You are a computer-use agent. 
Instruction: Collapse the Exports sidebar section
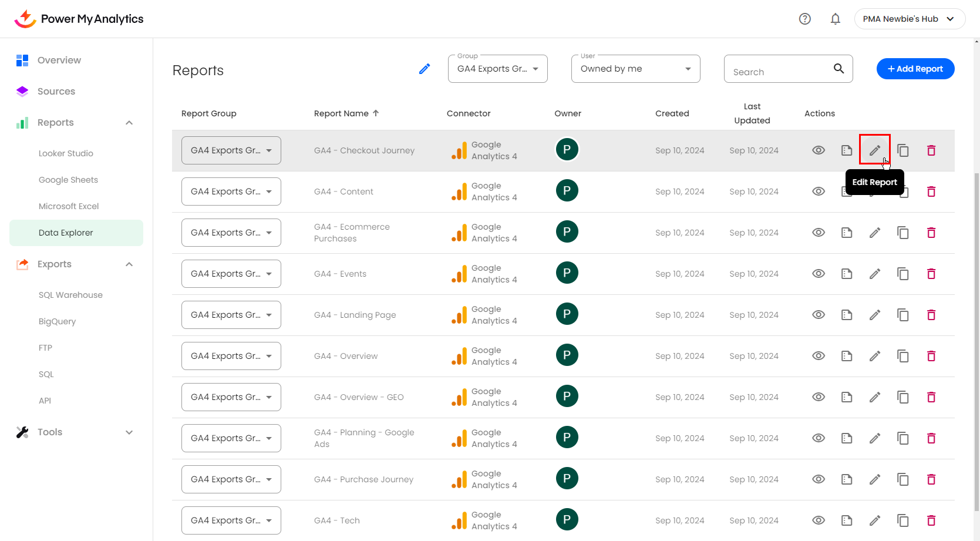tap(129, 264)
